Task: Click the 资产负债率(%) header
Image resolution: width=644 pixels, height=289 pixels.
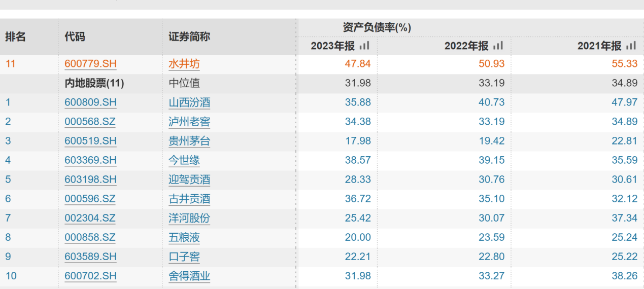Action: 377,28
